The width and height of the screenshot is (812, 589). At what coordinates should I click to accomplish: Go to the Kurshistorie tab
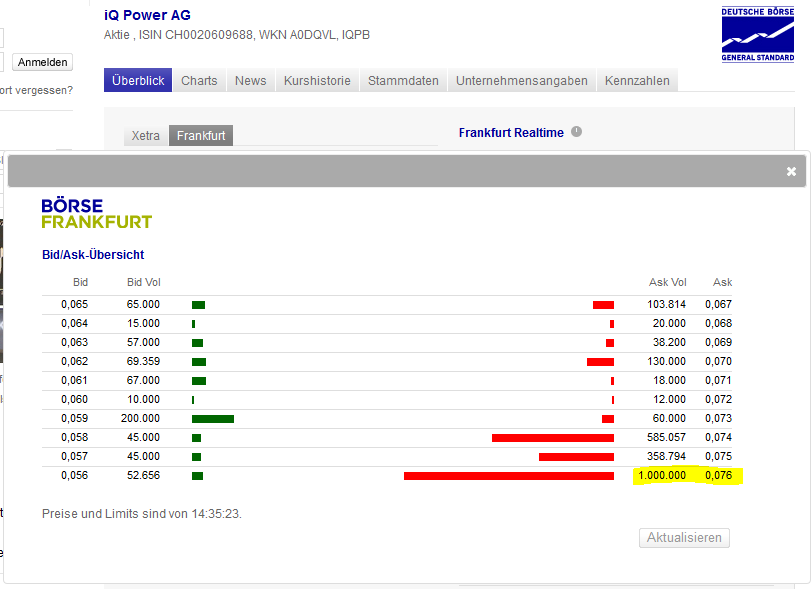point(317,80)
